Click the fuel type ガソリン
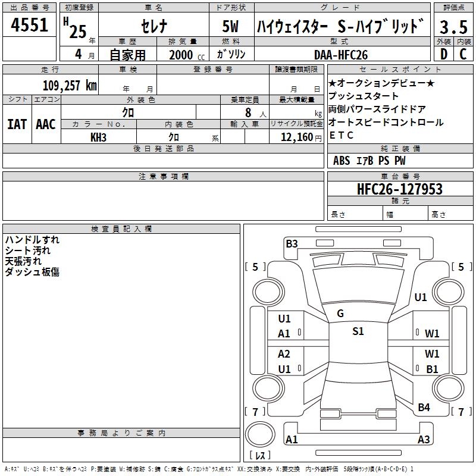 tap(231, 54)
